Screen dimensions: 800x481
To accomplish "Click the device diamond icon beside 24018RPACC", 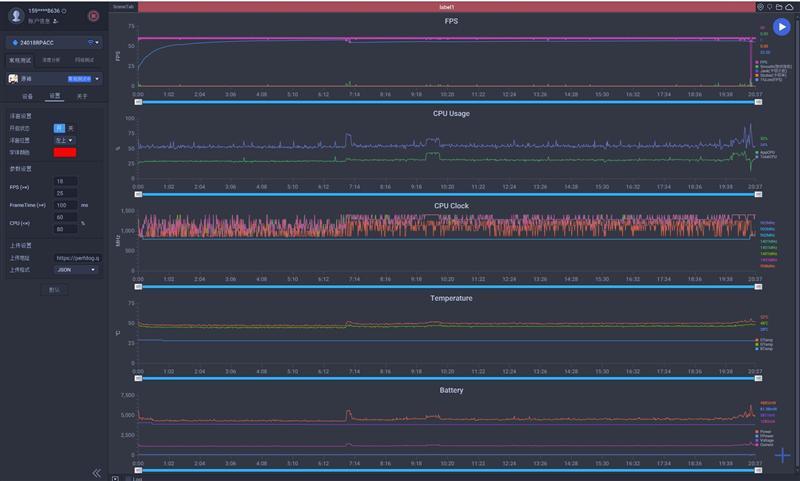I will pyautogui.click(x=15, y=42).
